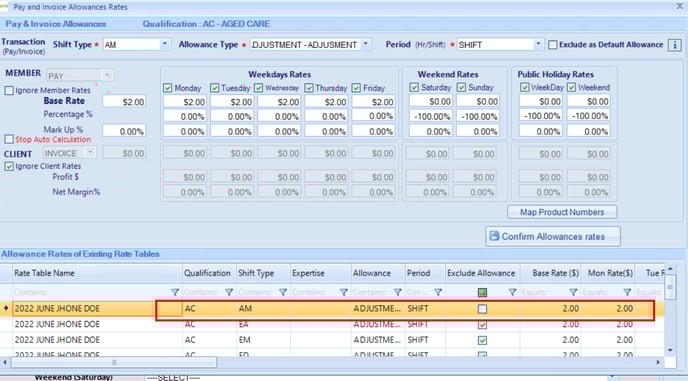Click the Qualification column filter funnel icon

229,292
